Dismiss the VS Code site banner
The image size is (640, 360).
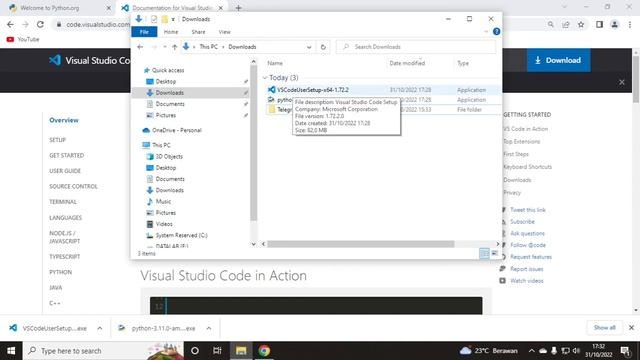[622, 82]
